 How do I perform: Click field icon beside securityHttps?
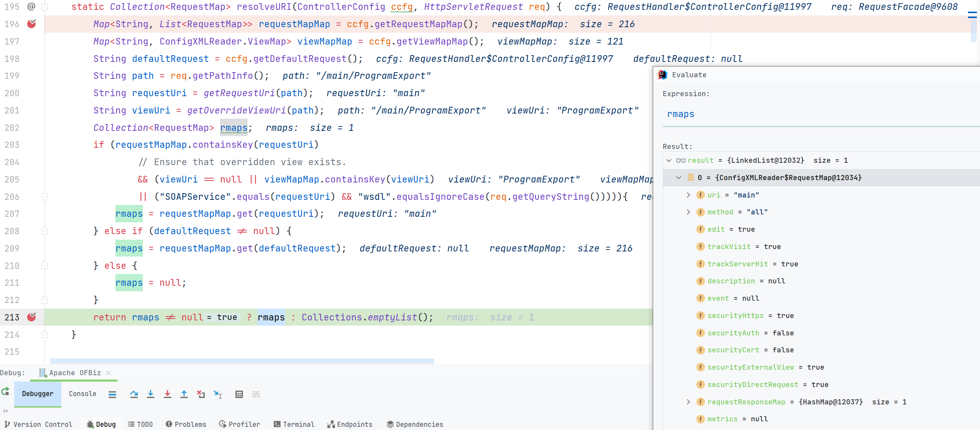tap(700, 315)
